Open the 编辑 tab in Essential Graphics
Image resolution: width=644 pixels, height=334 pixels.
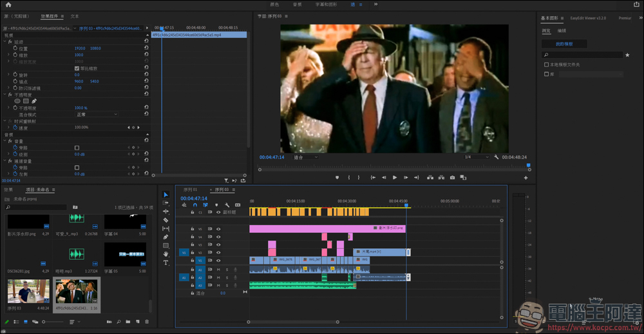pyautogui.click(x=562, y=30)
